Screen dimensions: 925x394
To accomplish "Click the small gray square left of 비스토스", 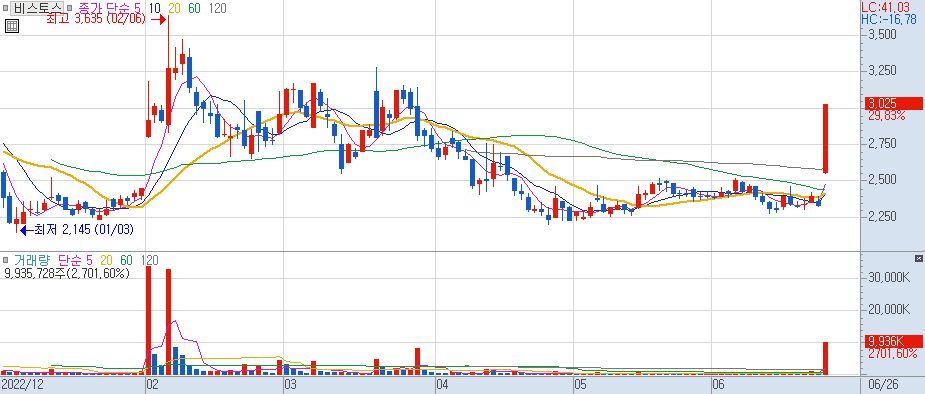I will click(6, 8).
